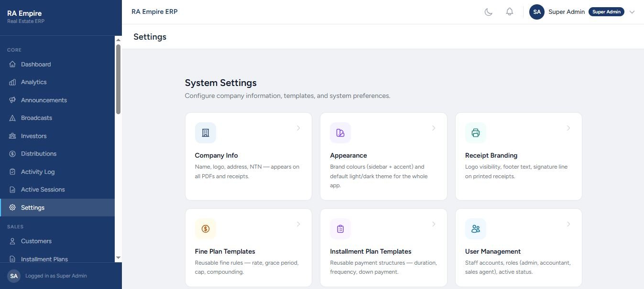Open Activity Log from sidebar
The height and width of the screenshot is (289, 644).
[57, 172]
